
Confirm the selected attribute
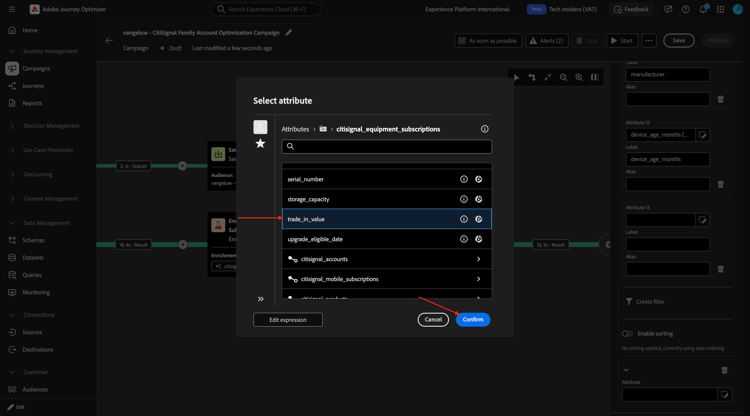473,319
